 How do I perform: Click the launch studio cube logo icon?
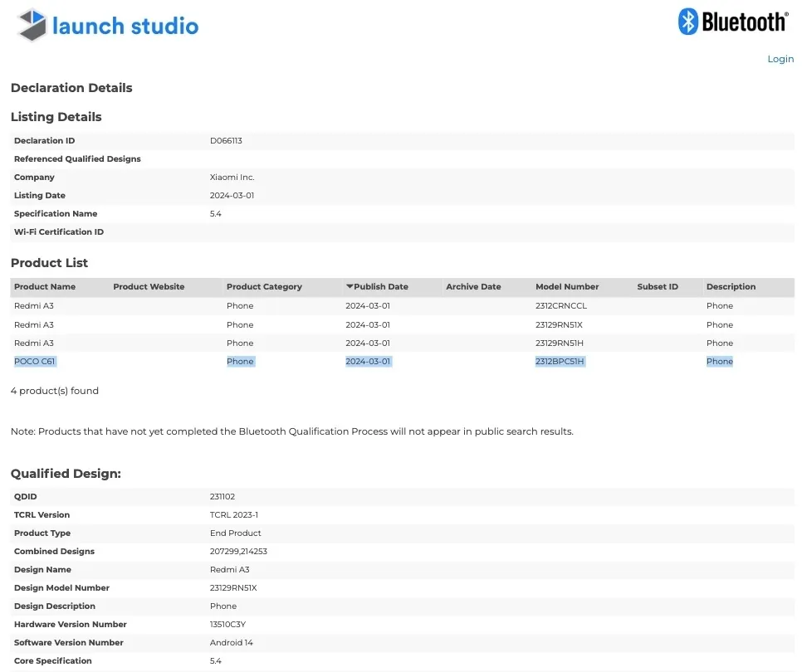(x=32, y=25)
